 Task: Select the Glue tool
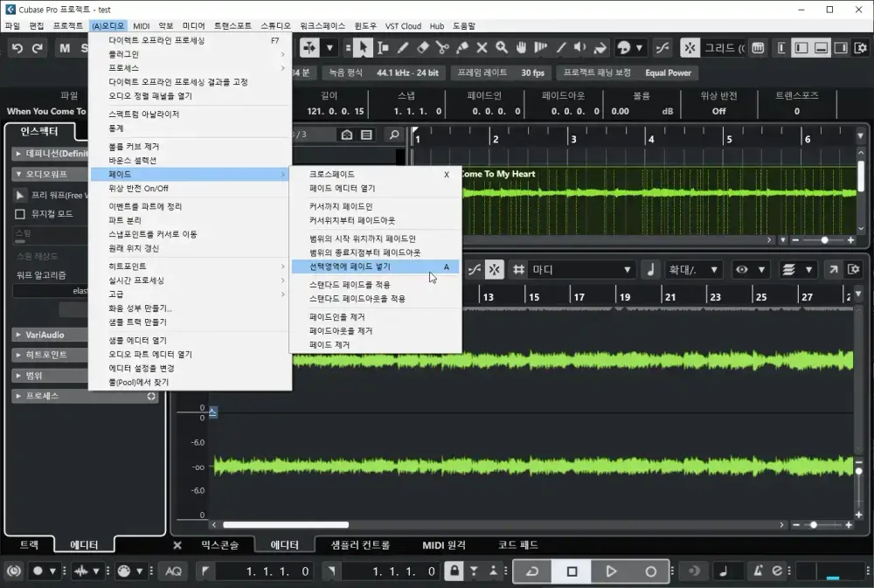pyautogui.click(x=462, y=48)
